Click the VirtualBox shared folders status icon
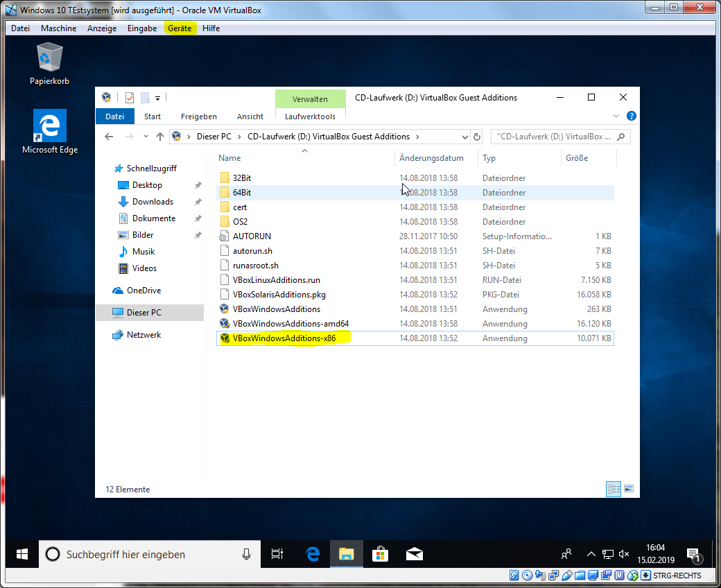721x588 pixels. pos(580,576)
